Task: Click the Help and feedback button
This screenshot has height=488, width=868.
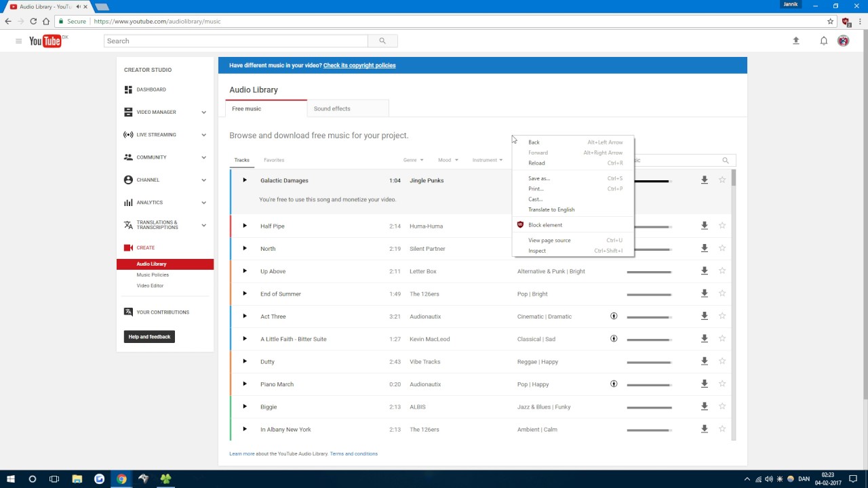Action: coord(149,337)
